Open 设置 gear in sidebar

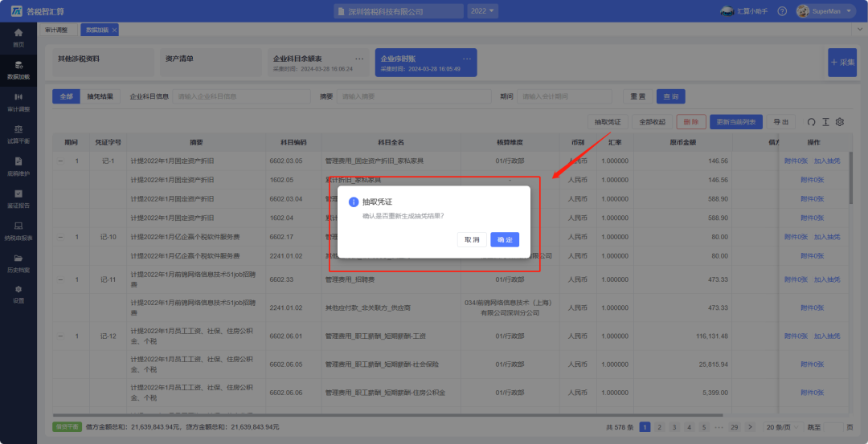click(x=18, y=289)
